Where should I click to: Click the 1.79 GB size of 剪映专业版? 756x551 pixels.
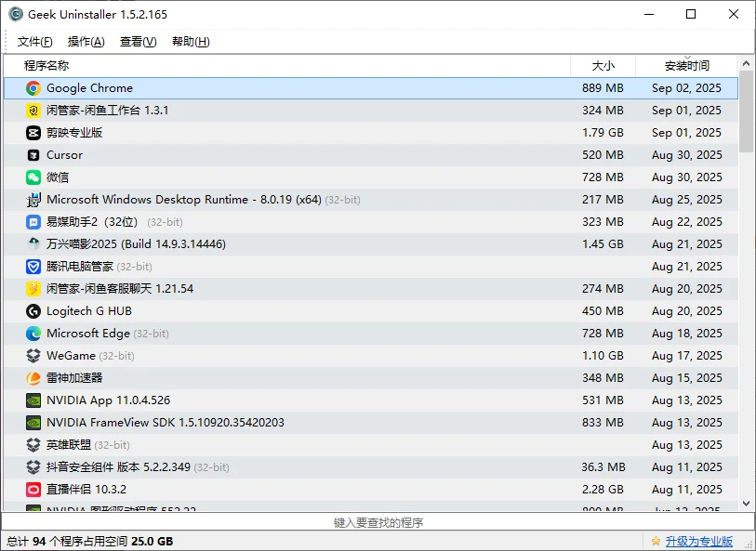(603, 133)
